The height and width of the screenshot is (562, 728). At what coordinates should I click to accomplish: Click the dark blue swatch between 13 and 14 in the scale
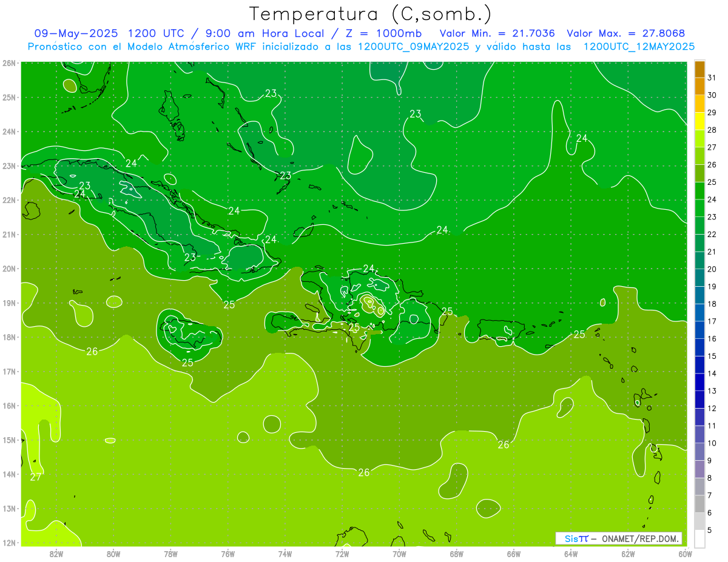699,382
